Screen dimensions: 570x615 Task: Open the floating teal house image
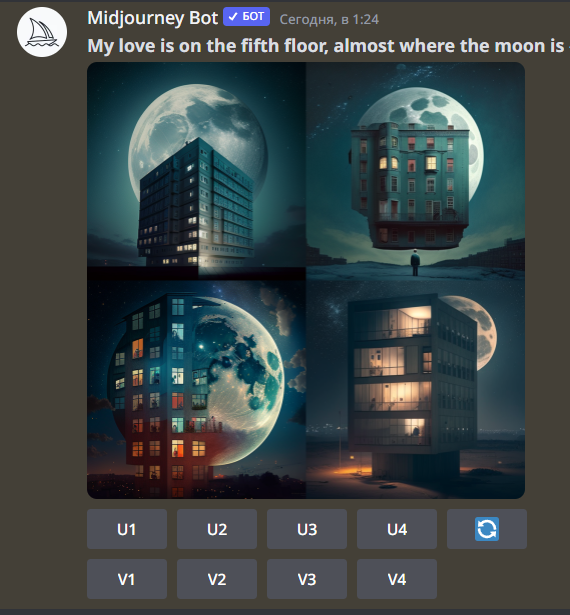415,171
